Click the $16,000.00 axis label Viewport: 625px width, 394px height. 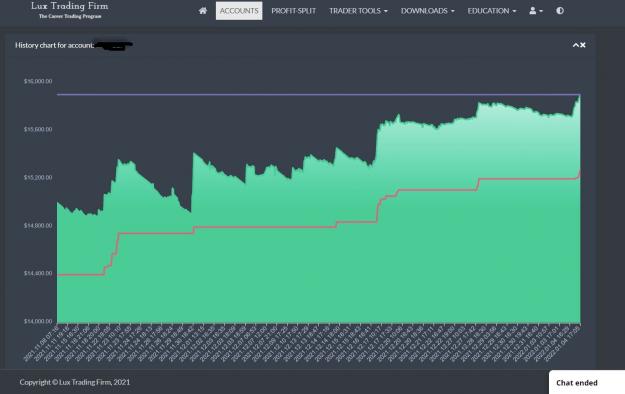pos(38,81)
